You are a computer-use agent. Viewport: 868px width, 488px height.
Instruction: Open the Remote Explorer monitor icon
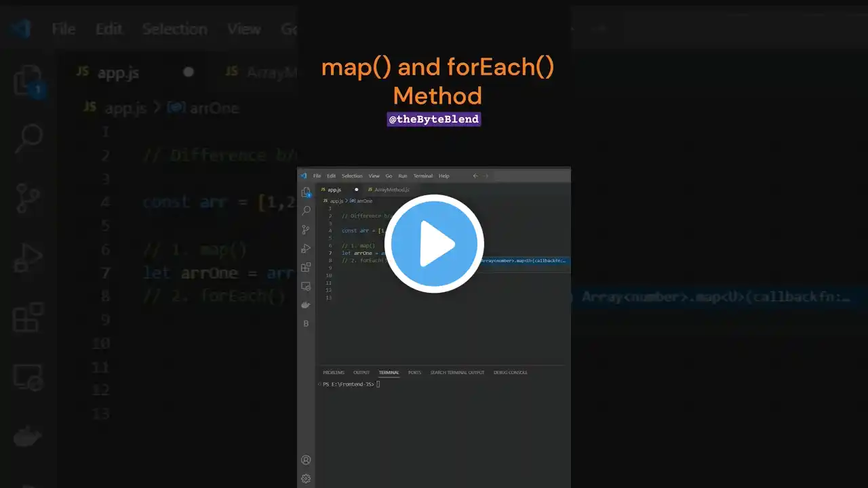tap(306, 286)
